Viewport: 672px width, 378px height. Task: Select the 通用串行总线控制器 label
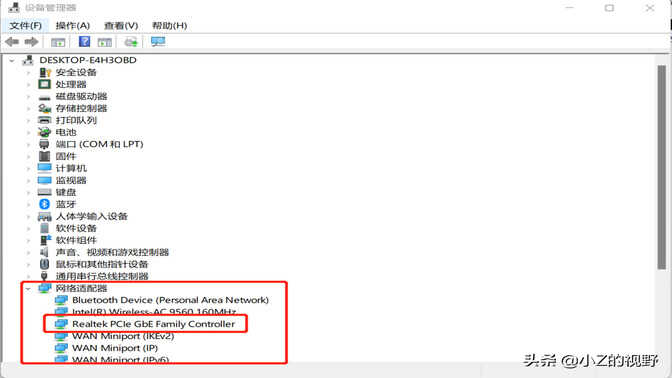(102, 276)
